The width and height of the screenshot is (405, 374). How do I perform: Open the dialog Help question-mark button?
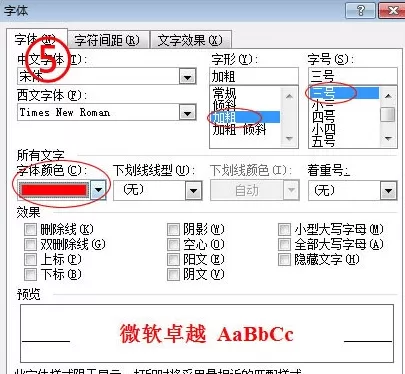pos(361,10)
